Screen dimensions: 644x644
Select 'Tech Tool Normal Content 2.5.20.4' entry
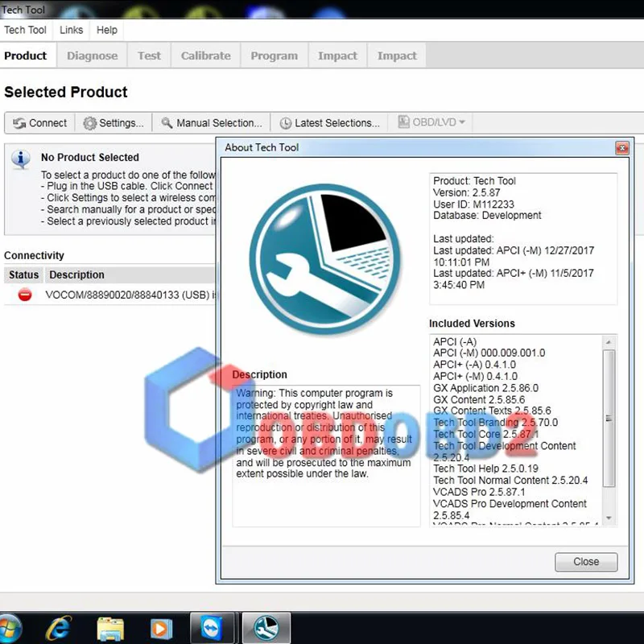point(510,480)
